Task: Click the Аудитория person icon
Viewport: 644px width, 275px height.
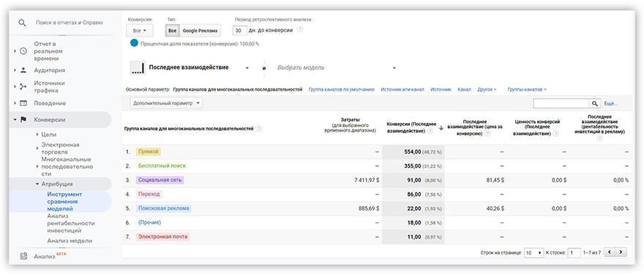Action: point(23,70)
